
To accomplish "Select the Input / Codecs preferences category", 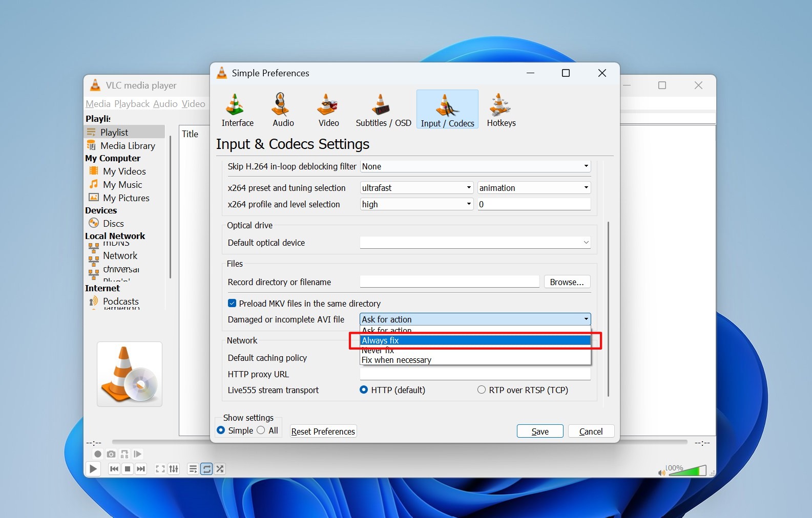I will 447,110.
